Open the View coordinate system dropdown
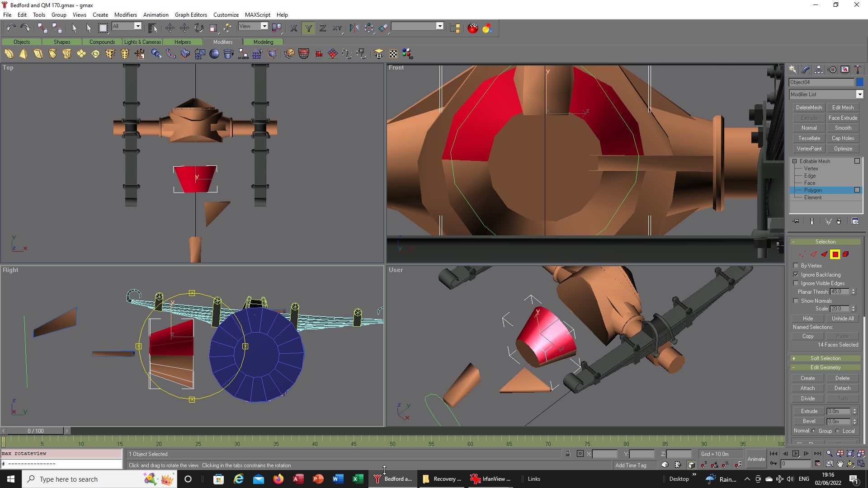 [253, 26]
